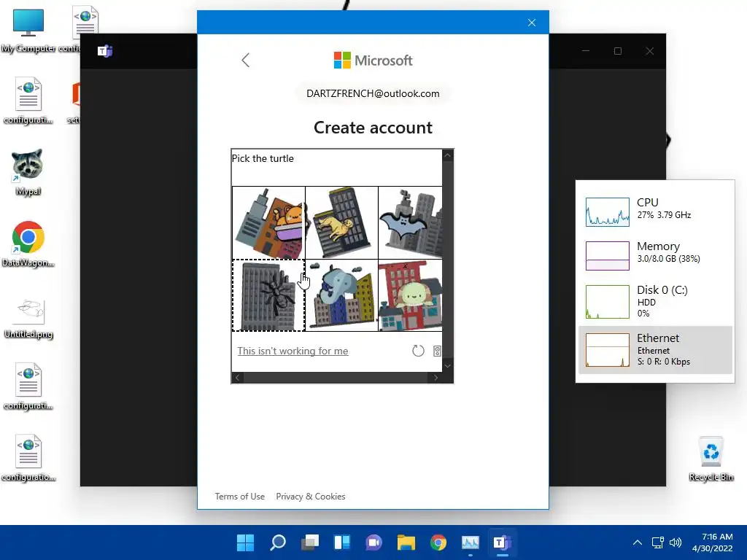Open Task View on the taskbar

[309, 542]
